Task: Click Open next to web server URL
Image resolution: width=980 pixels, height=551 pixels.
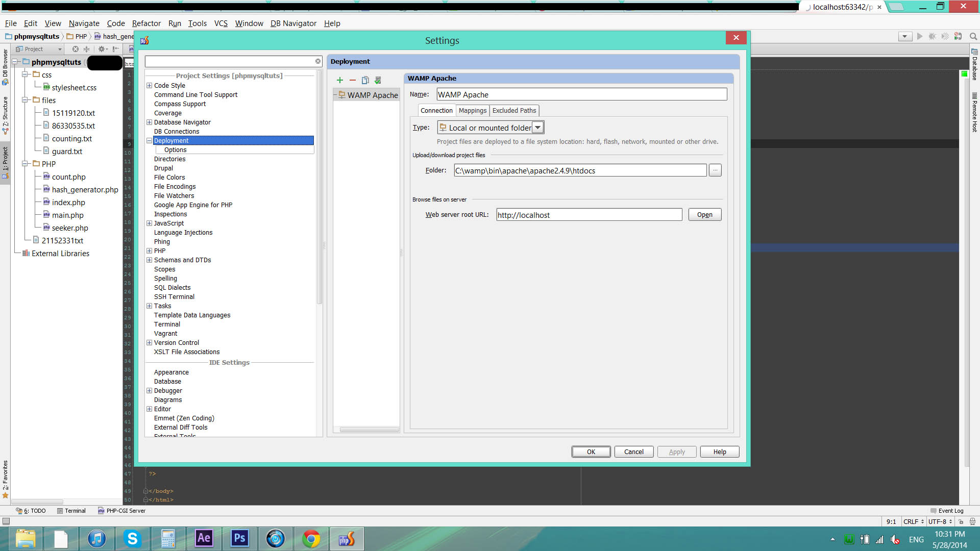Action: [x=705, y=215]
